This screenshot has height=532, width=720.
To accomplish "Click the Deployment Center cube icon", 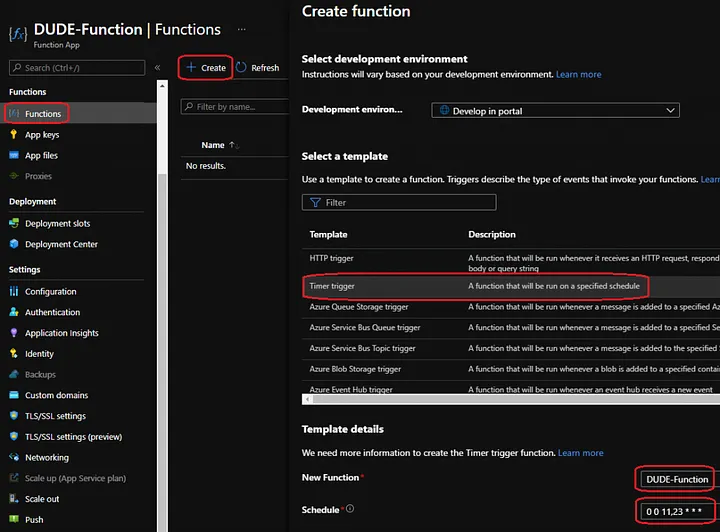I will click(14, 244).
